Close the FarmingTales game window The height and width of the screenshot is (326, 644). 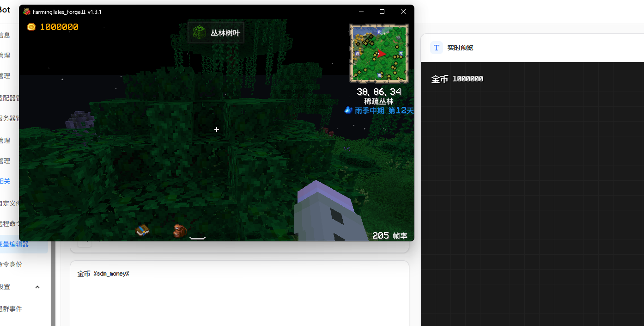(x=403, y=12)
